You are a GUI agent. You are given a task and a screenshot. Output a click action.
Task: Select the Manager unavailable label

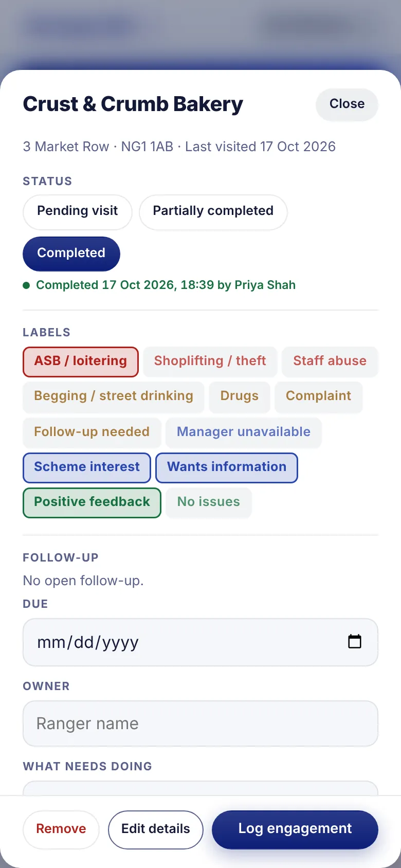[244, 432]
